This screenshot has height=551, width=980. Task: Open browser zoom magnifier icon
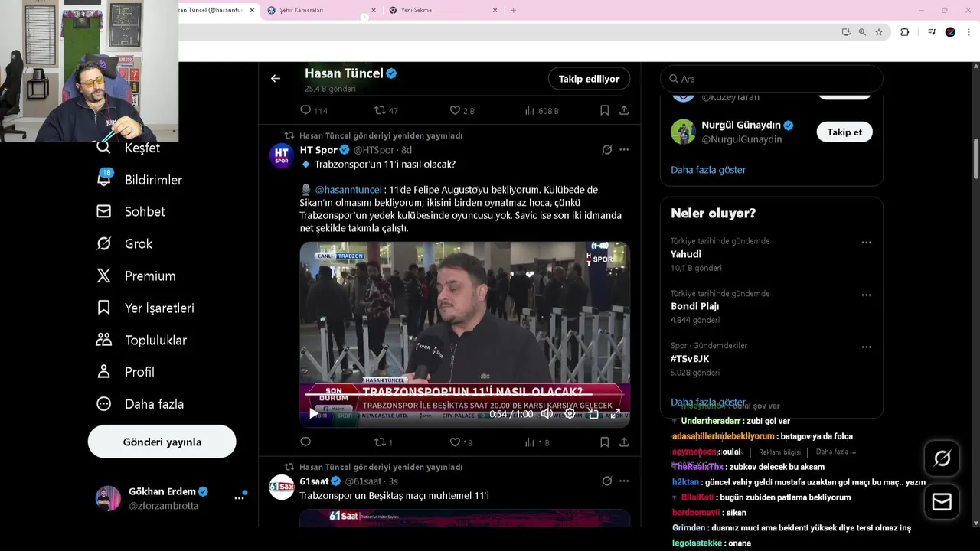(x=862, y=32)
